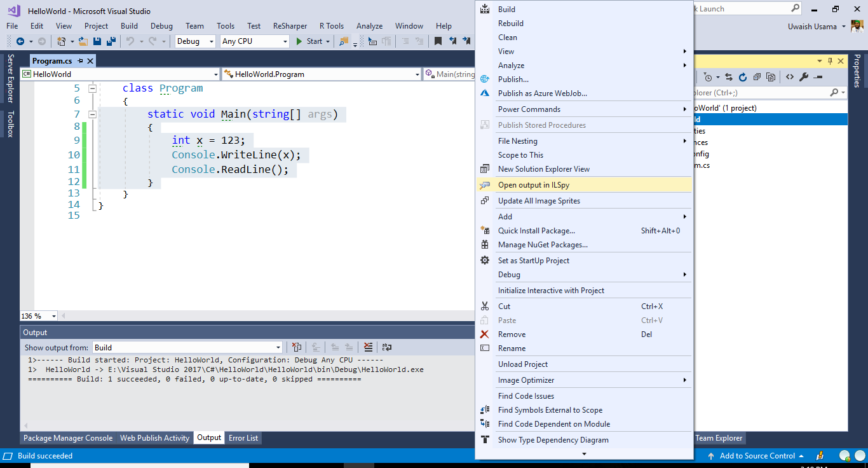Open the ReSharper menu in menu bar
The image size is (868, 468).
pyautogui.click(x=290, y=26)
